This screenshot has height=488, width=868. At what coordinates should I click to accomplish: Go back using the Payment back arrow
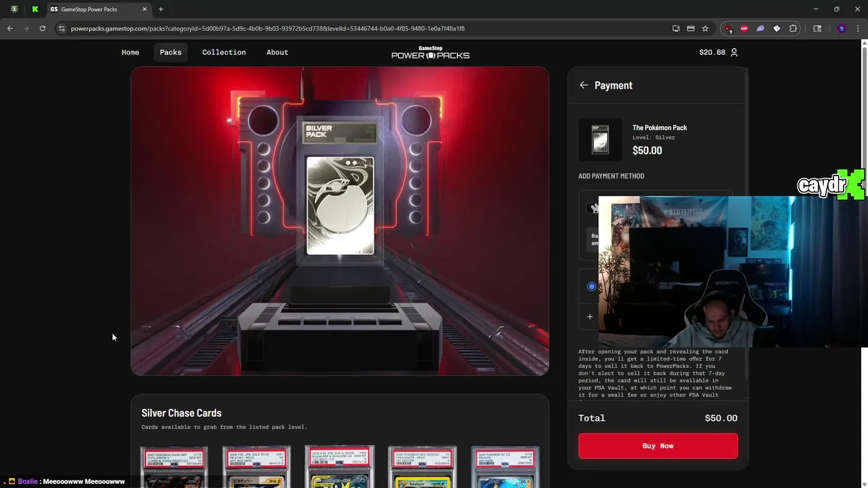pyautogui.click(x=584, y=85)
